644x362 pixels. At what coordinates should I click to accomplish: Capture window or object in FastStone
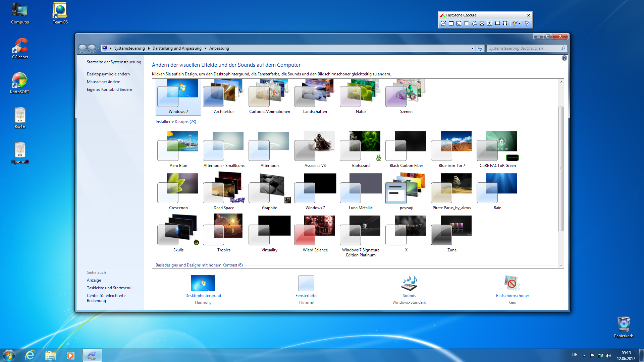[x=459, y=23]
